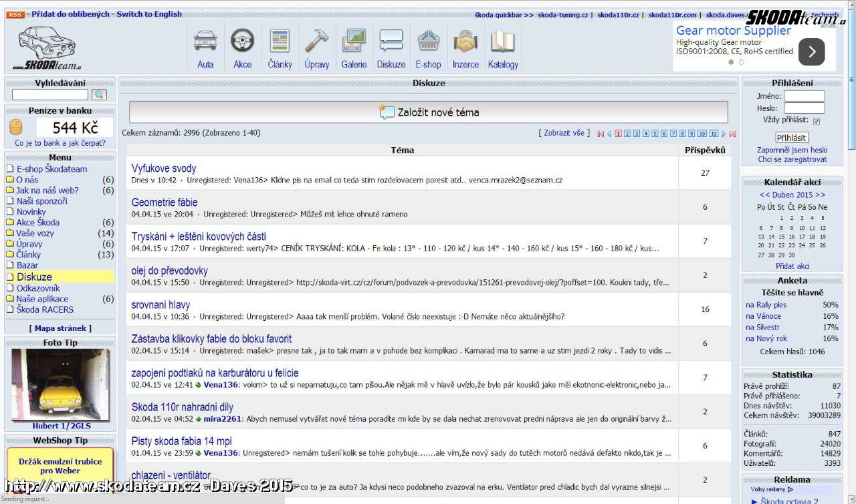Open olej do převodovky topic
This screenshot has height=504, width=856.
click(170, 271)
